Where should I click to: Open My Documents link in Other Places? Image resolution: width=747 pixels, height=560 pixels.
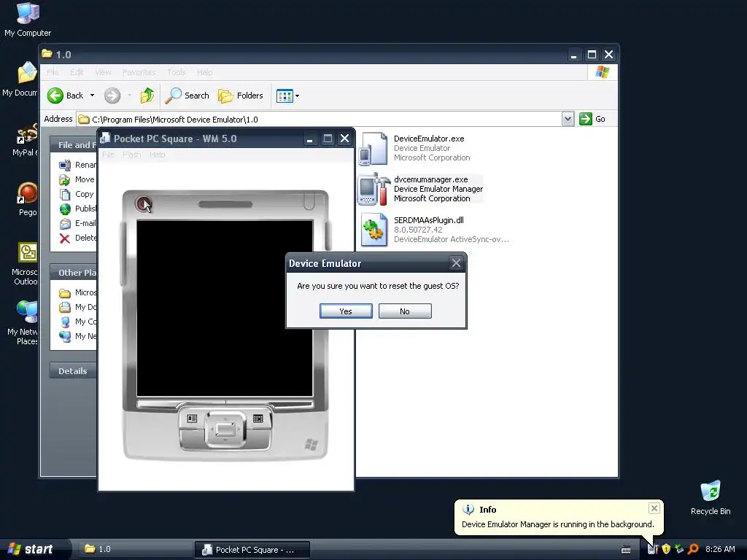(77, 307)
